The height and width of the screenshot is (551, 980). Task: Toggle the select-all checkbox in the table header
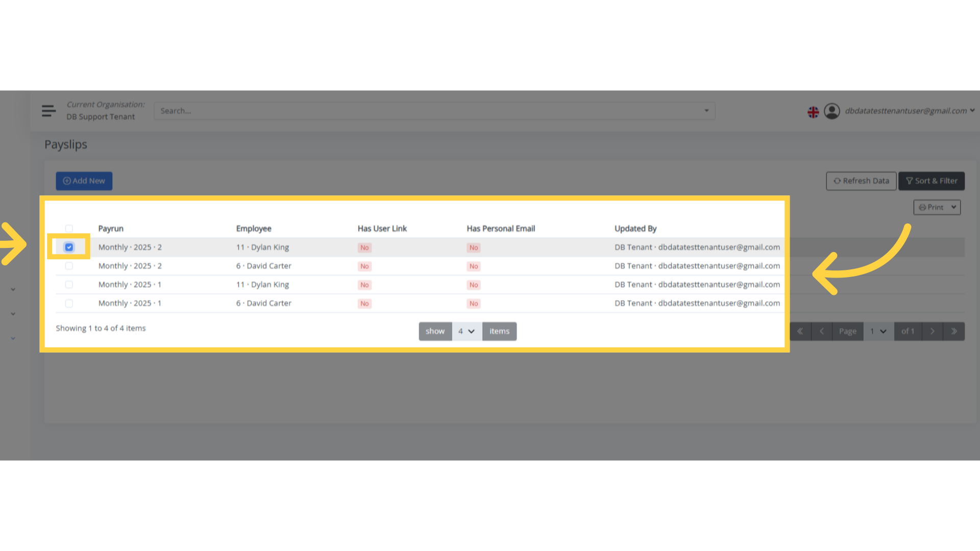[x=69, y=229]
